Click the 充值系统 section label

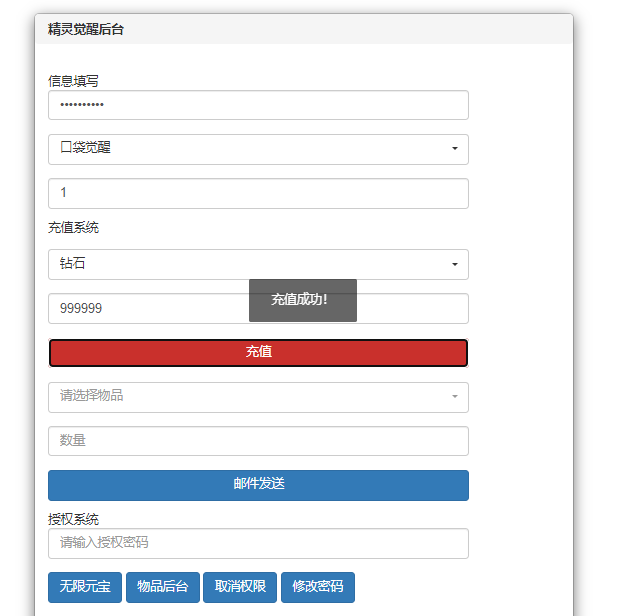(x=73, y=228)
